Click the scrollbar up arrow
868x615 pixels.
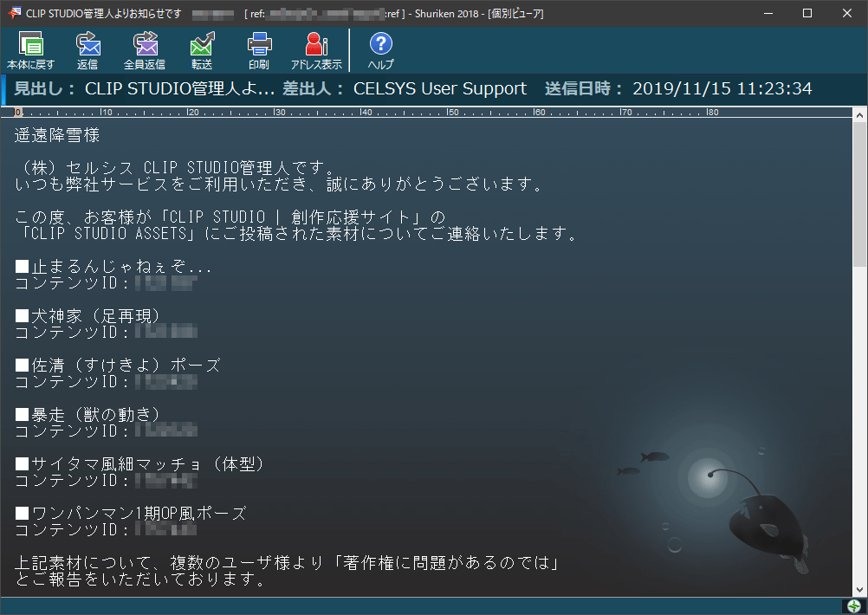pyautogui.click(x=859, y=116)
